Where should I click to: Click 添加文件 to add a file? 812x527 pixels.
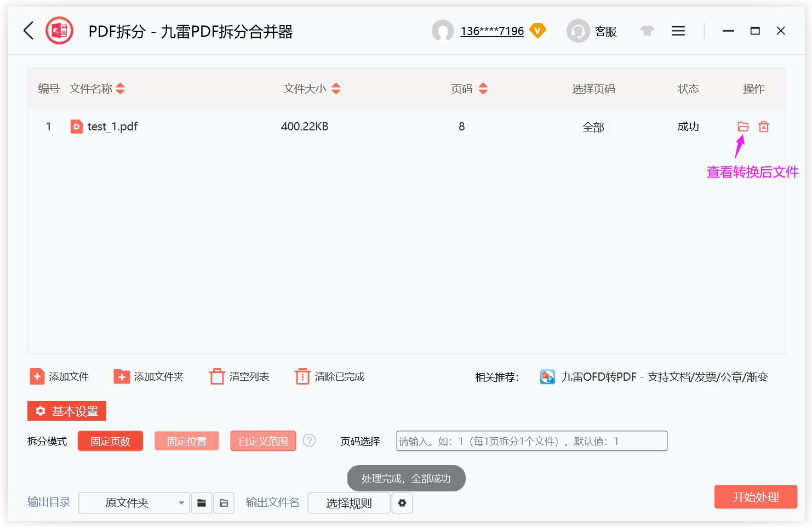pos(59,377)
